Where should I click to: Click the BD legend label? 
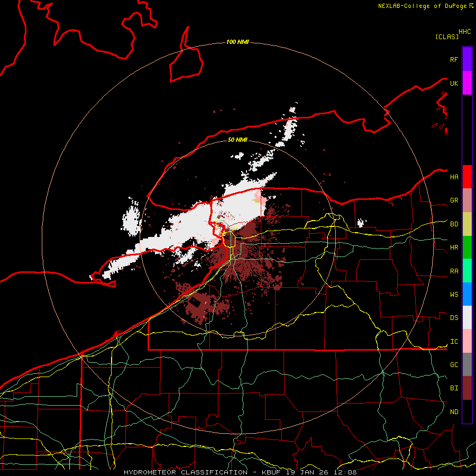coord(454,224)
